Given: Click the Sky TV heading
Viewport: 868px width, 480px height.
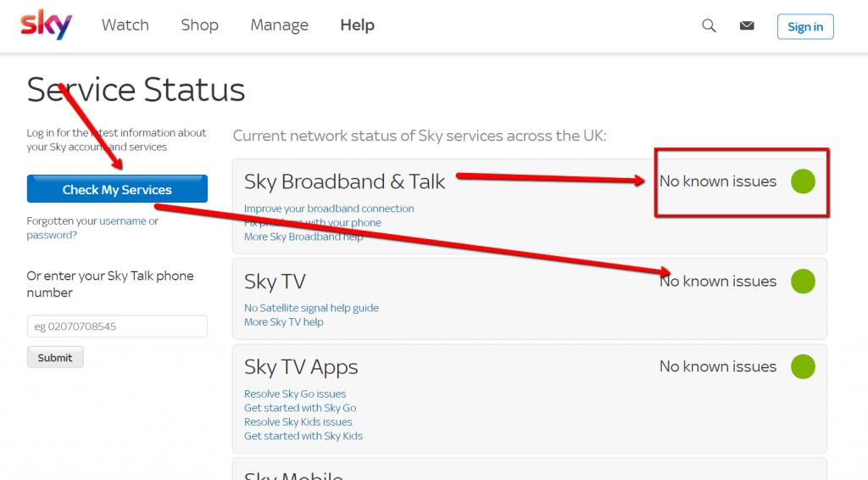Looking at the screenshot, I should click(275, 282).
